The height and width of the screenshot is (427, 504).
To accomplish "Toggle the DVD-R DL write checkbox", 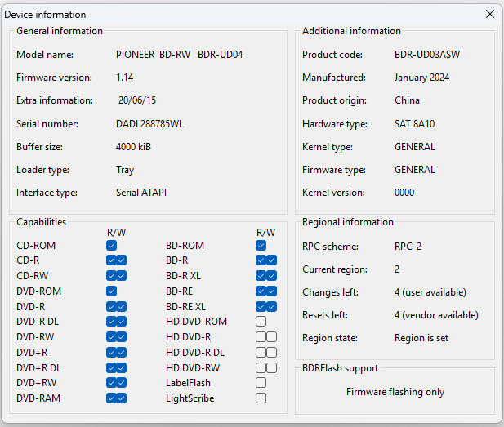I will 122,322.
